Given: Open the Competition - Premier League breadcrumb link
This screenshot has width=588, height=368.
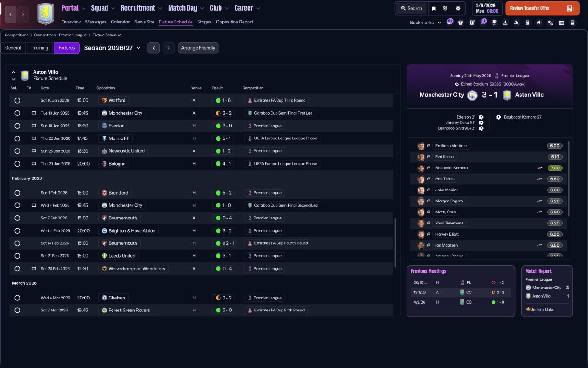Looking at the screenshot, I should point(60,35).
